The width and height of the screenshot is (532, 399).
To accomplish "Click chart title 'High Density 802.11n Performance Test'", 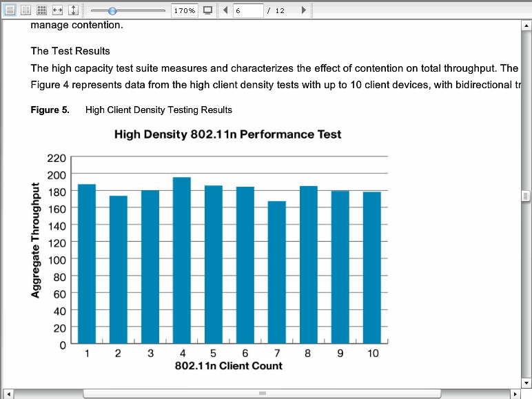I will (227, 134).
